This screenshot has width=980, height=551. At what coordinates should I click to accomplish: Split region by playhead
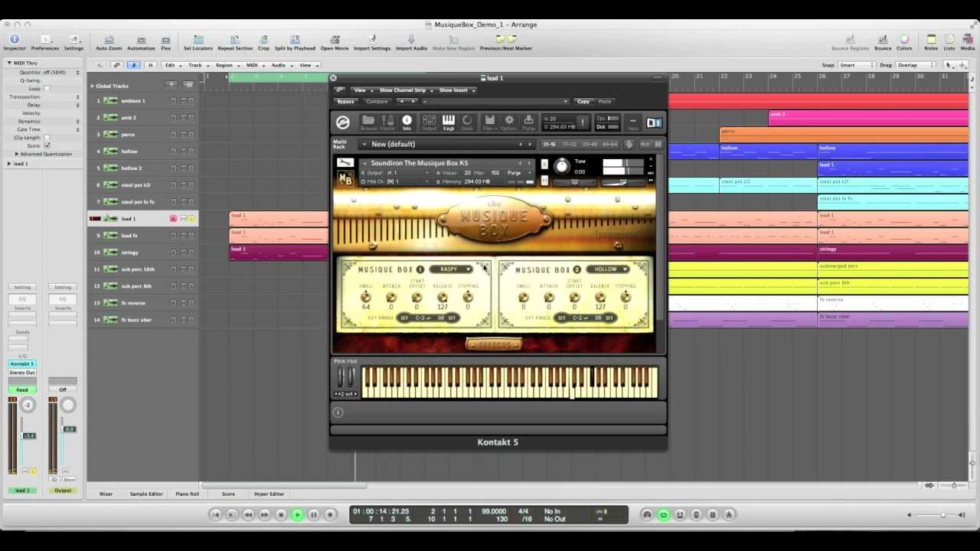point(295,43)
